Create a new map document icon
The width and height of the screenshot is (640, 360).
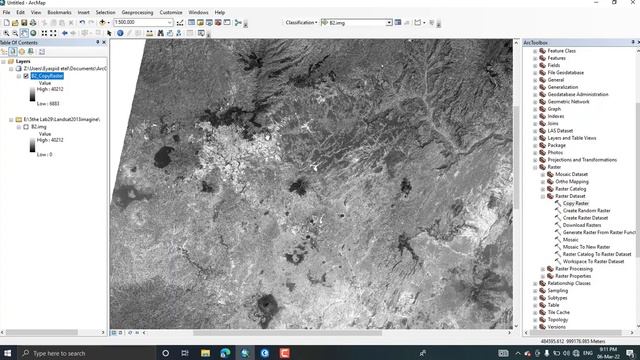pyautogui.click(x=7, y=22)
